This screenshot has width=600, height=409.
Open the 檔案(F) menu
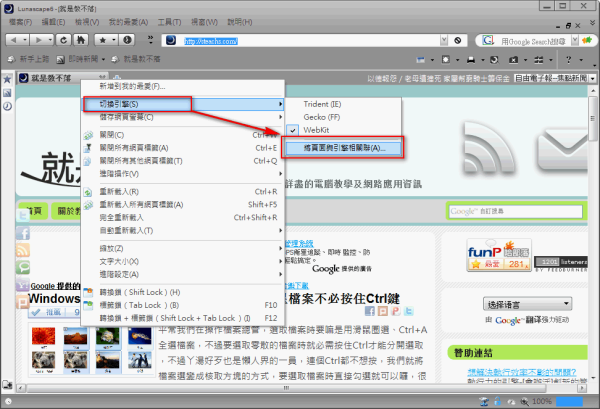[20, 22]
